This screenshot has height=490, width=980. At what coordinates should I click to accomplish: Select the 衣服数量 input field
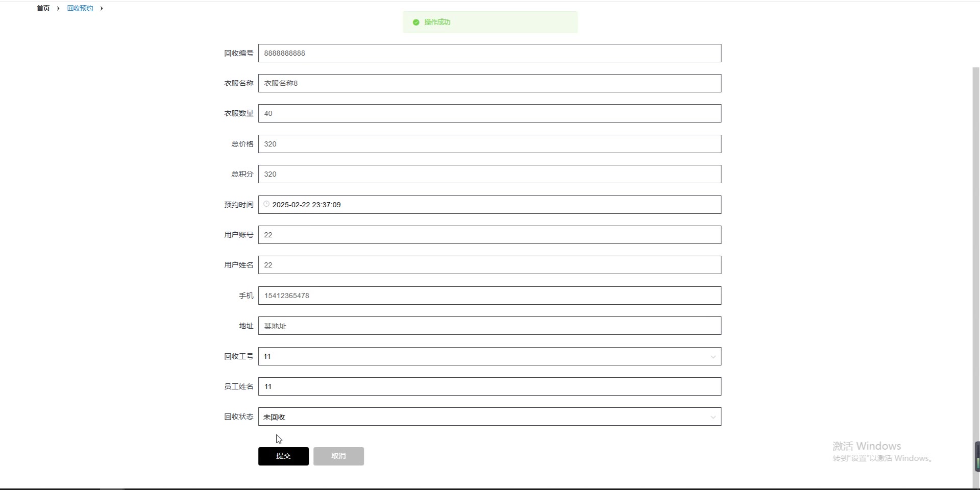tap(489, 113)
